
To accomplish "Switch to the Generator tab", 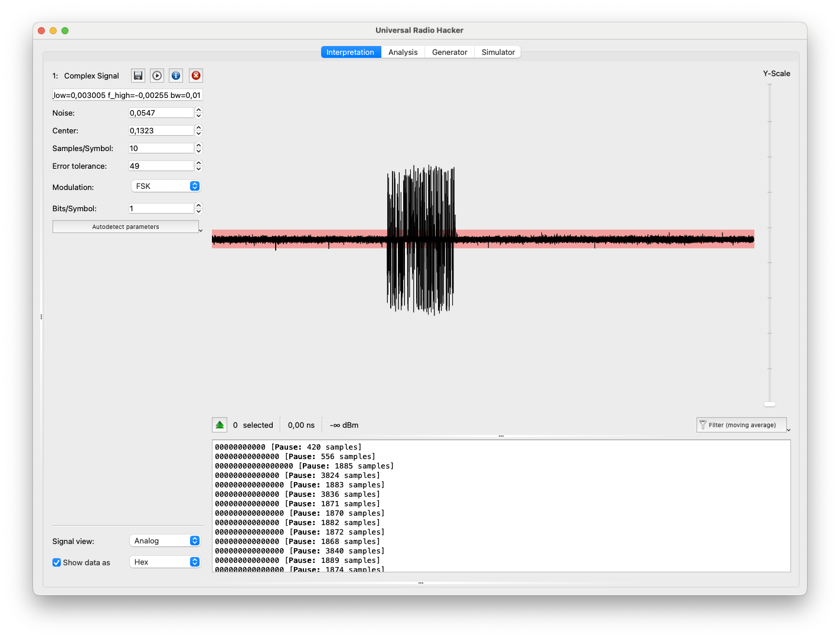I will 449,53.
